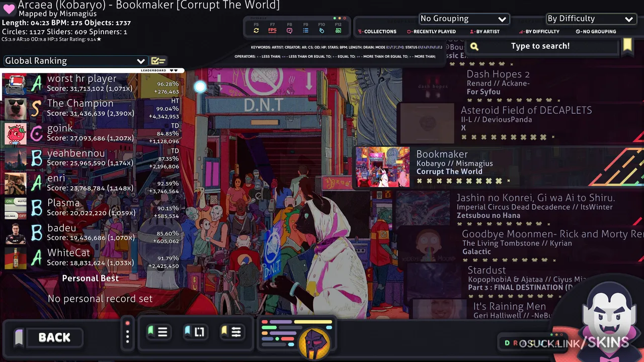Click the bookmark icon left of BACK
The width and height of the screenshot is (644, 362).
pos(19,337)
